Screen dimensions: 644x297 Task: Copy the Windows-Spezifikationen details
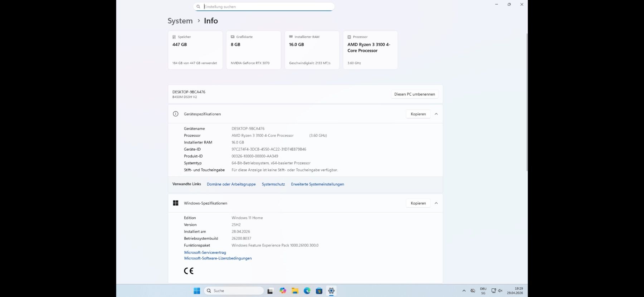(x=418, y=203)
